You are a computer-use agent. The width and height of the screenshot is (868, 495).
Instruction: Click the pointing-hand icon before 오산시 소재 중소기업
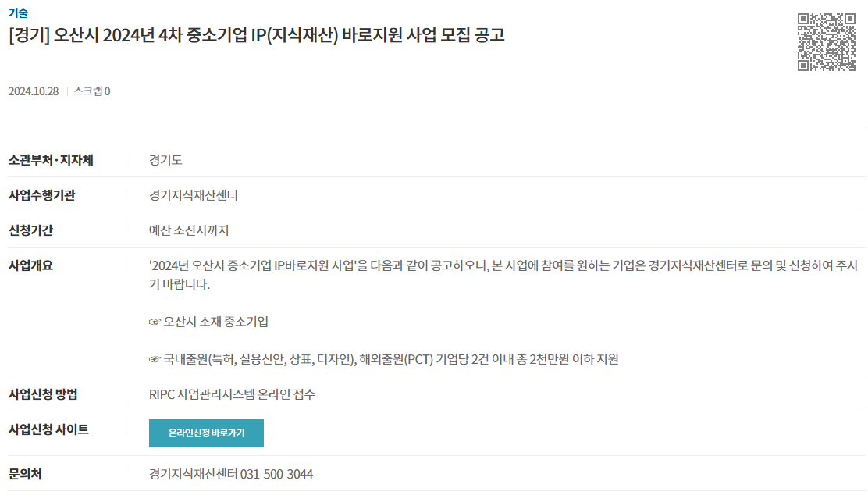(x=155, y=322)
